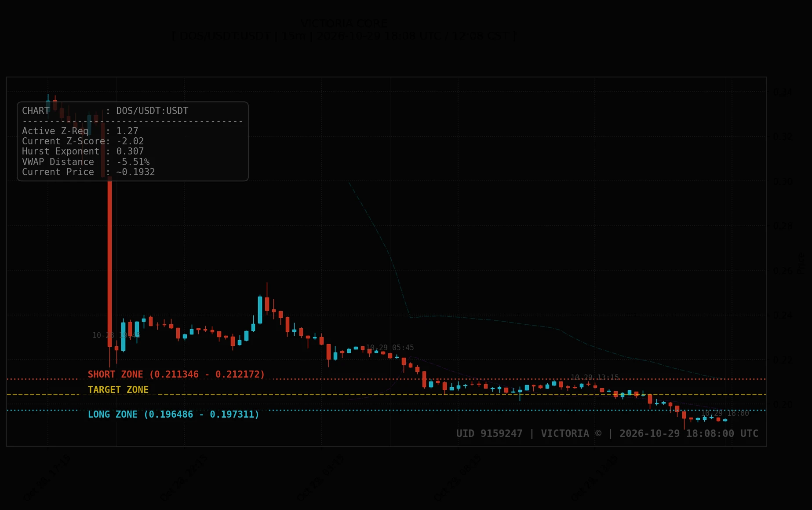The width and height of the screenshot is (812, 510).
Task: Click the "10-29 18:00" time marker on chart
Action: click(x=725, y=413)
